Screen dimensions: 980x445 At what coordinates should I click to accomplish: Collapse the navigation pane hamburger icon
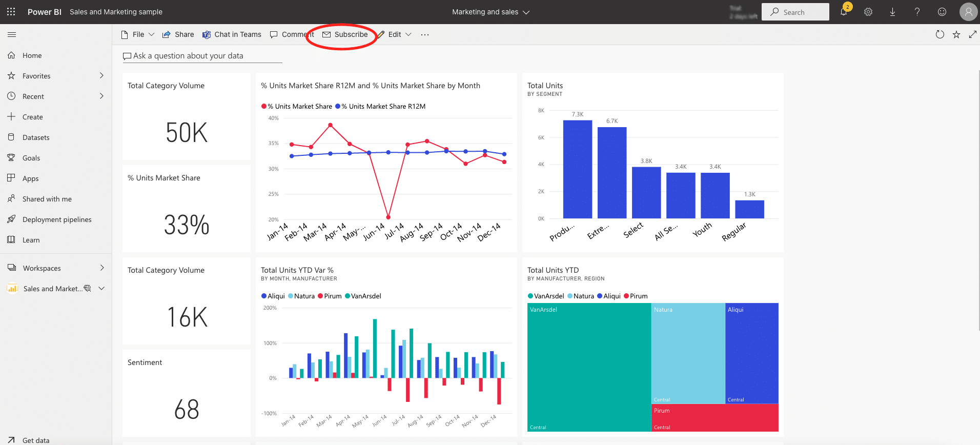(x=12, y=34)
